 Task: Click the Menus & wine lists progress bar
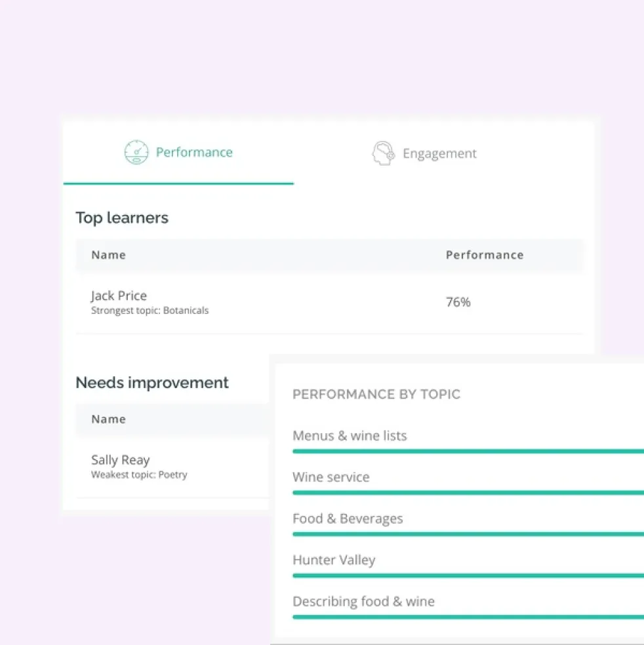(467, 451)
